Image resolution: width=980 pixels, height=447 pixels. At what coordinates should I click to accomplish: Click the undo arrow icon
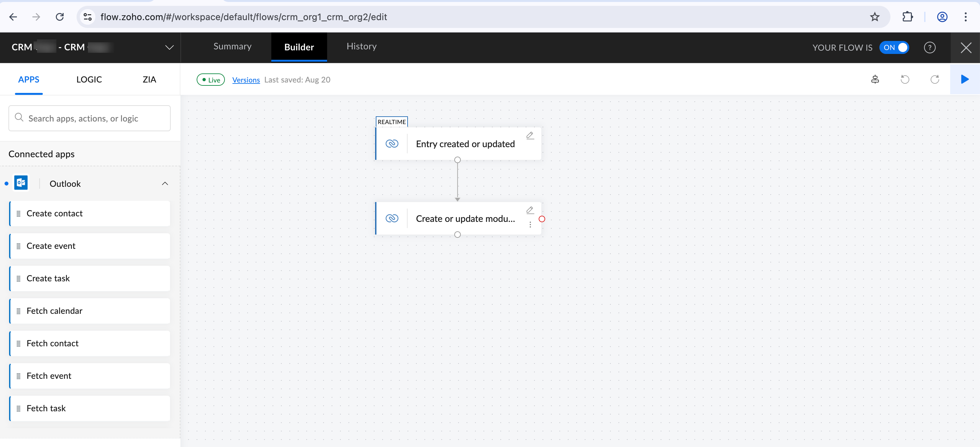(x=905, y=80)
